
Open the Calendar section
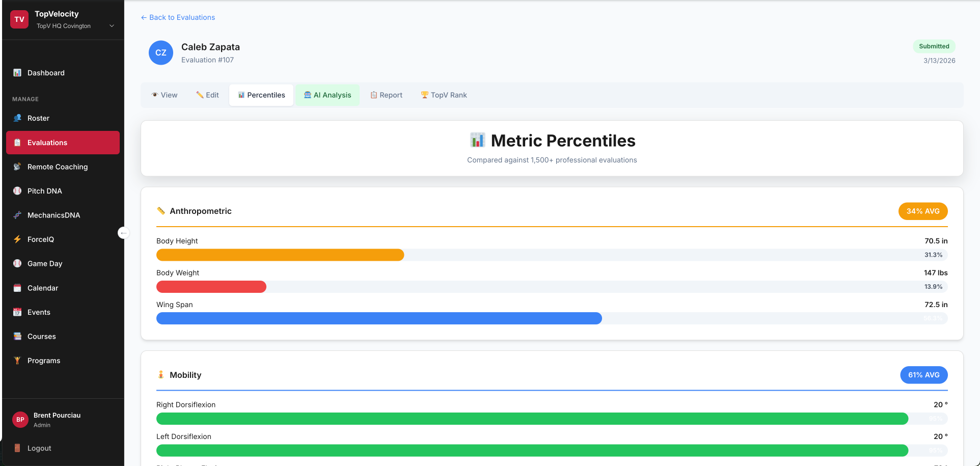point(42,288)
